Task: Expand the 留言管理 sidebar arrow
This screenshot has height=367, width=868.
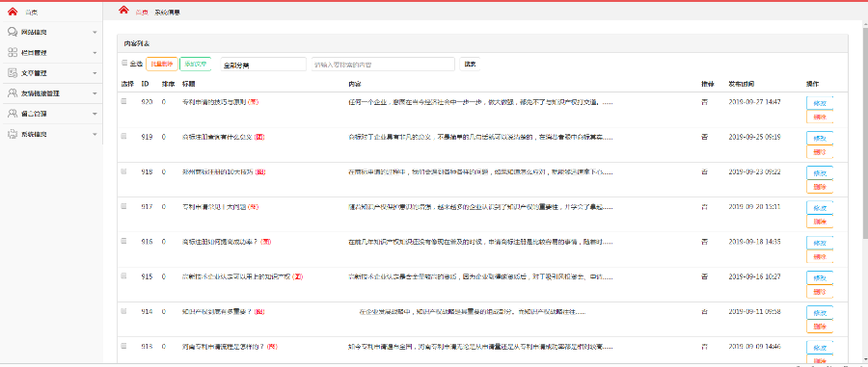Action: (95, 115)
